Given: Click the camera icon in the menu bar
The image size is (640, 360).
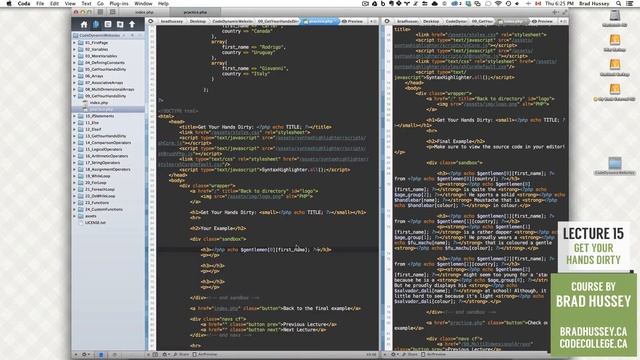Looking at the screenshot, I should (365, 3).
